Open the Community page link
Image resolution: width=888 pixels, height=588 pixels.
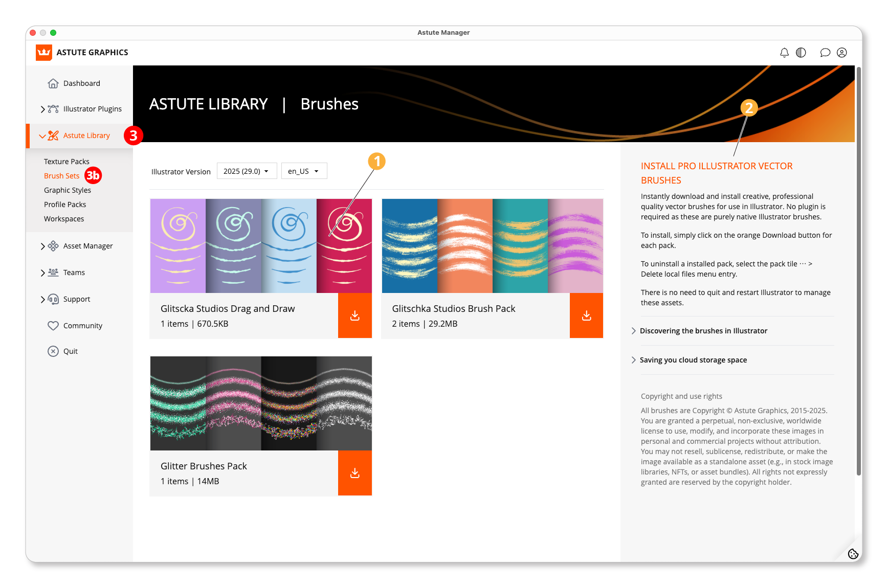click(x=82, y=326)
